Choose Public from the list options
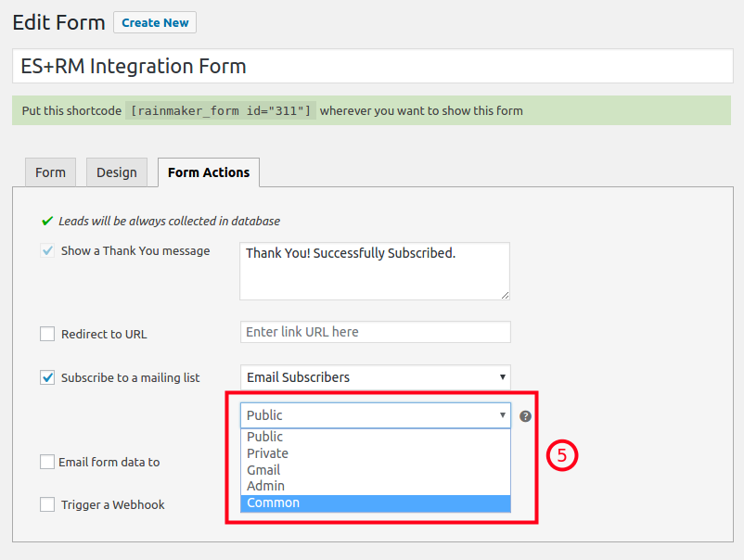This screenshot has width=744, height=560. tap(376, 437)
